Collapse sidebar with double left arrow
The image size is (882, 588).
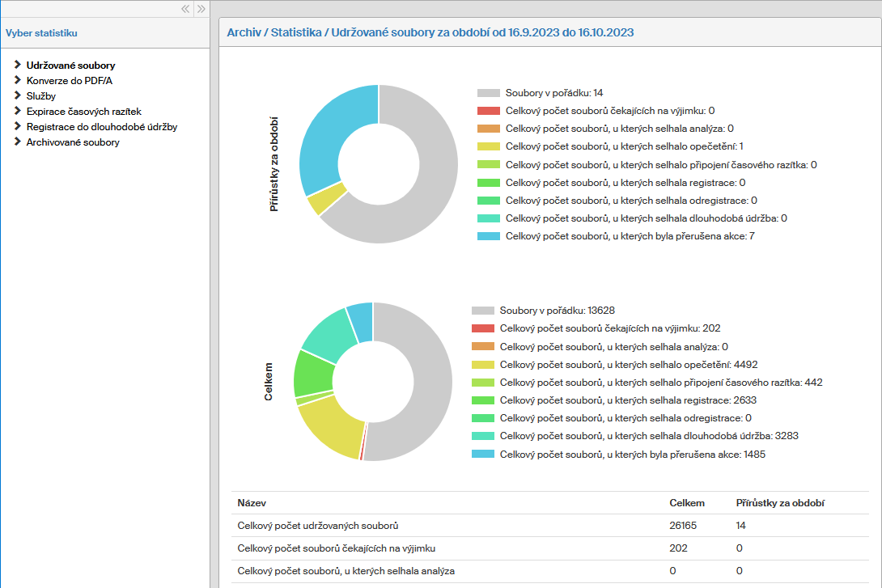pos(185,9)
